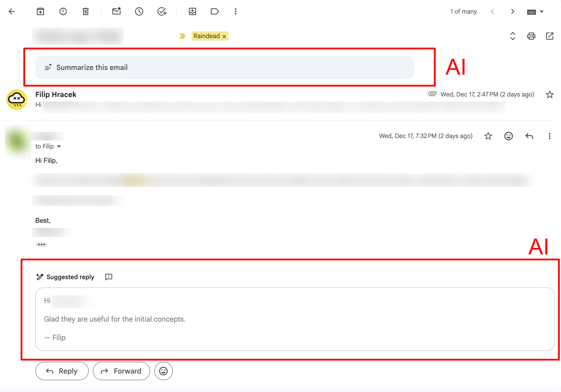The width and height of the screenshot is (561, 392).
Task: Click Summarize this email
Action: click(x=92, y=67)
